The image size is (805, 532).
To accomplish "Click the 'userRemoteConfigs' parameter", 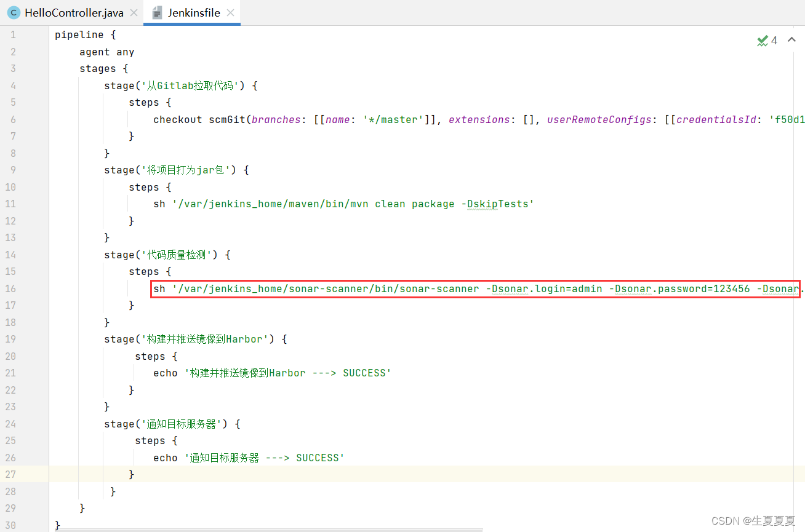I will tap(599, 120).
